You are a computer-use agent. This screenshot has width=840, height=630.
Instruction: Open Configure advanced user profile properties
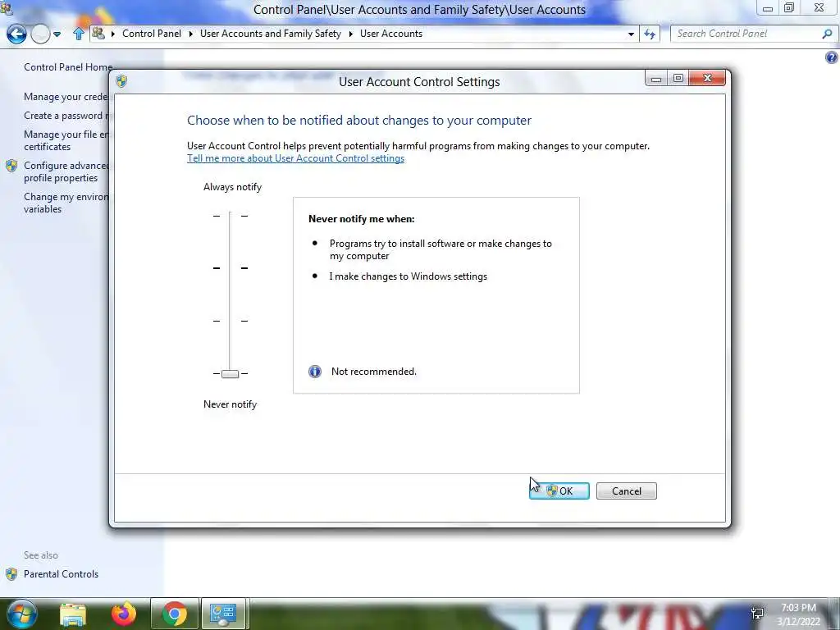click(x=66, y=171)
